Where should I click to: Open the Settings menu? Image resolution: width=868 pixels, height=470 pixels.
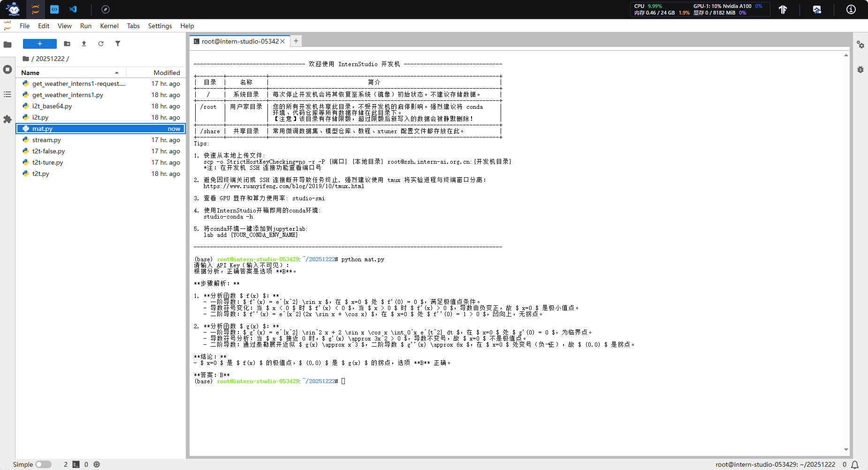tap(160, 26)
